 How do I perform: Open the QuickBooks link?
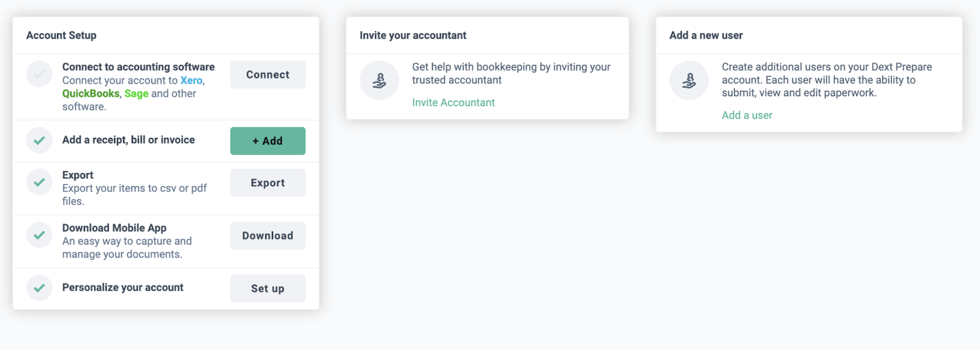[x=91, y=93]
